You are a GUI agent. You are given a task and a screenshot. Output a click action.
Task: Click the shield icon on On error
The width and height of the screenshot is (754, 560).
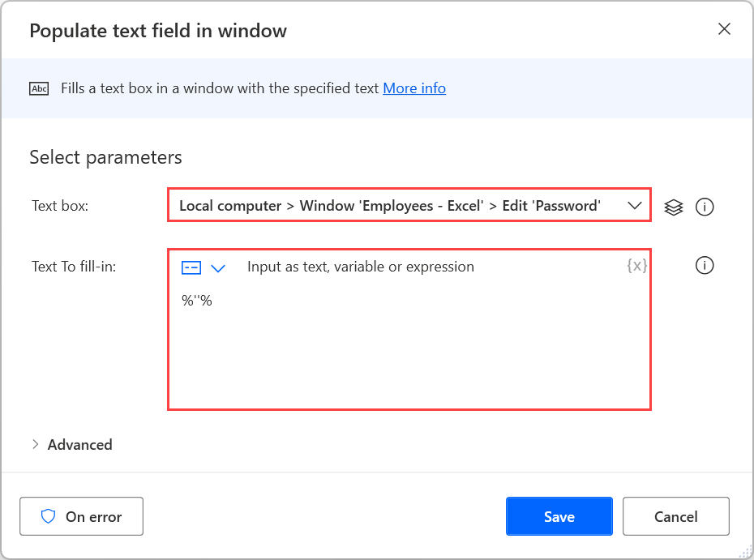point(48,516)
